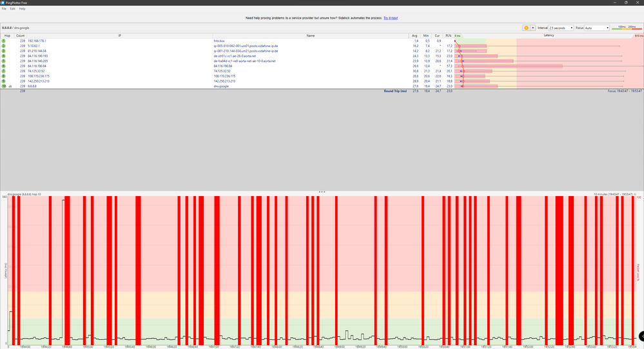644x349 pixels.
Task: Select the 8.8.8.8 IP cell in hop 10
Action: 32,86
